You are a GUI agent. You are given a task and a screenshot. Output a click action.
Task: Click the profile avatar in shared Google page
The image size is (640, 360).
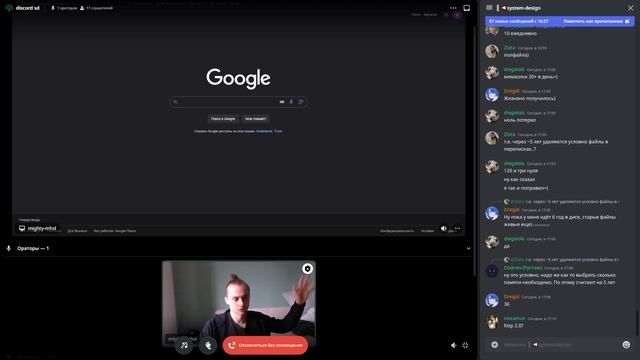457,15
